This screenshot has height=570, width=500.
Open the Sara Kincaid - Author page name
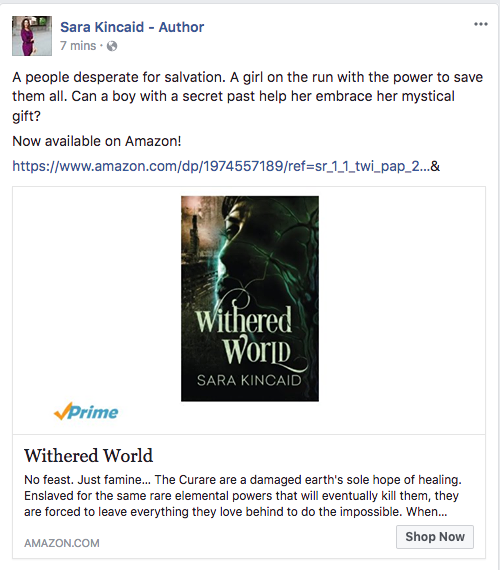tap(132, 27)
